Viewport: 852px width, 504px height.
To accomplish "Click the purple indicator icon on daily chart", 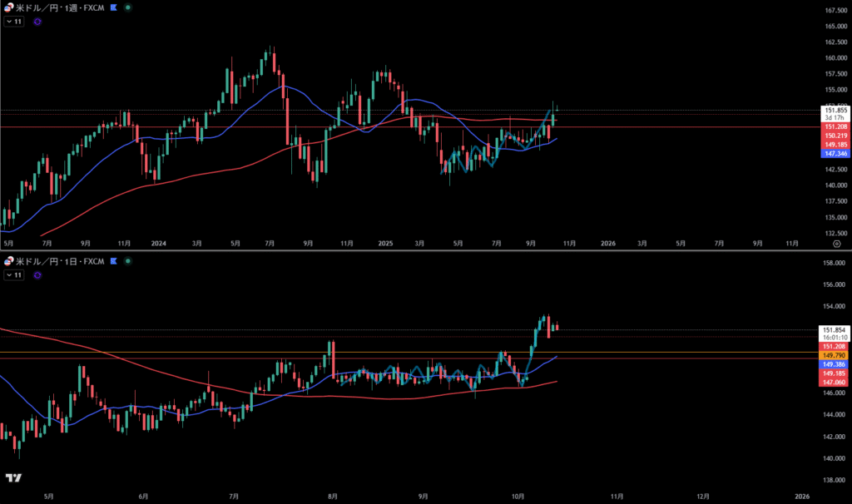I will coord(37,275).
